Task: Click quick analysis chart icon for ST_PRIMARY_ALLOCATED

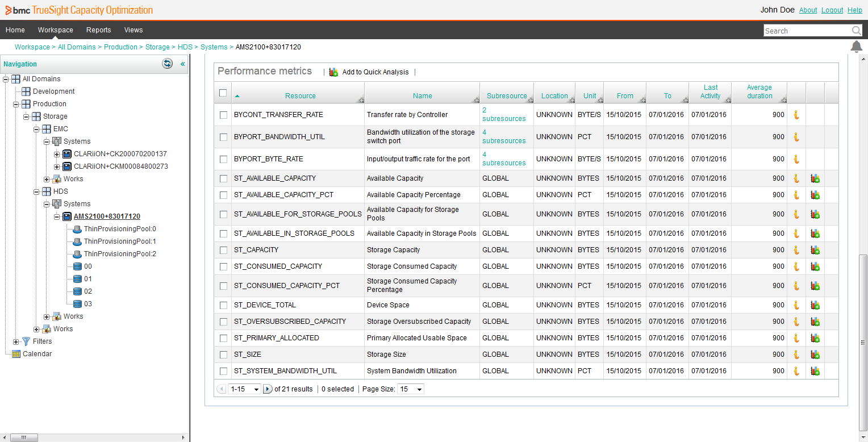Action: [x=815, y=338]
